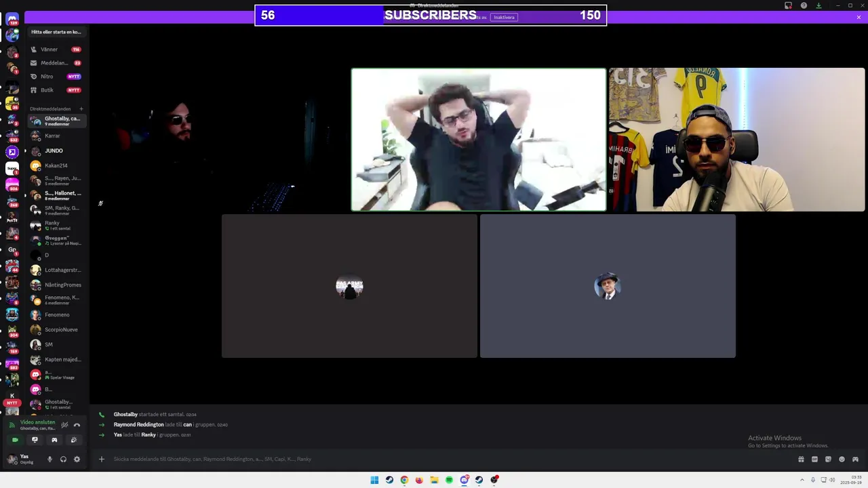The image size is (868, 488).
Task: Select the Ghostalby group chat in the list
Action: [56, 121]
